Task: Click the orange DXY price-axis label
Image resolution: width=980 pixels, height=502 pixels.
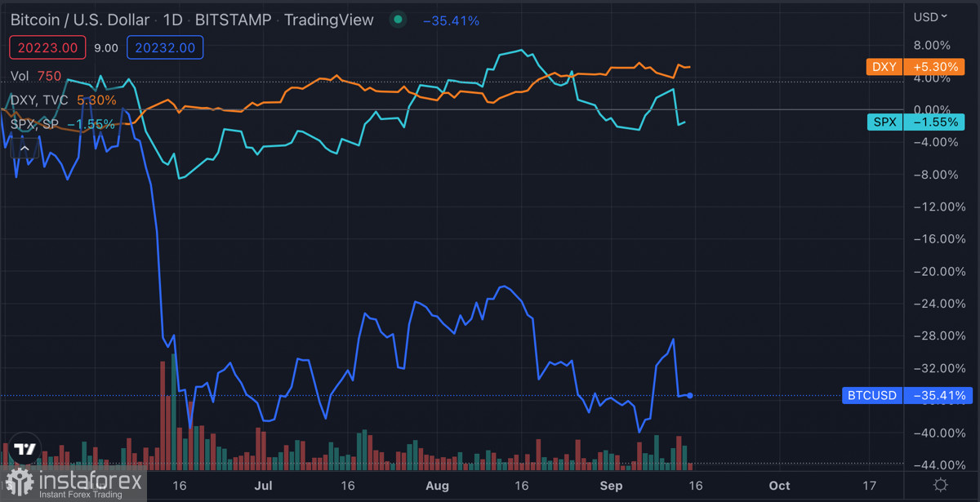Action: [915, 67]
